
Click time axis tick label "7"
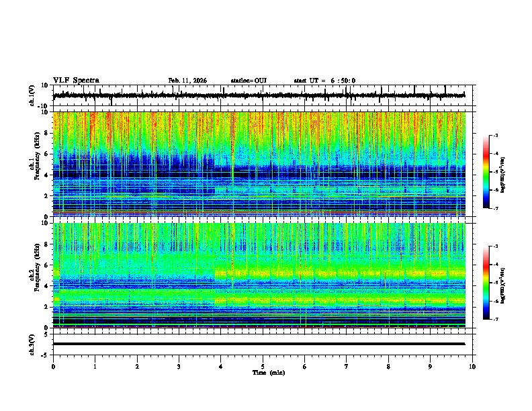click(x=347, y=367)
